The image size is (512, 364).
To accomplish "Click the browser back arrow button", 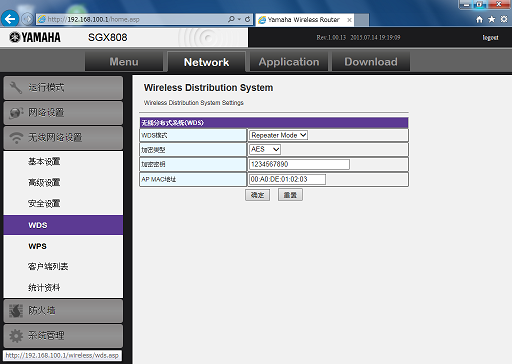I will 10,19.
